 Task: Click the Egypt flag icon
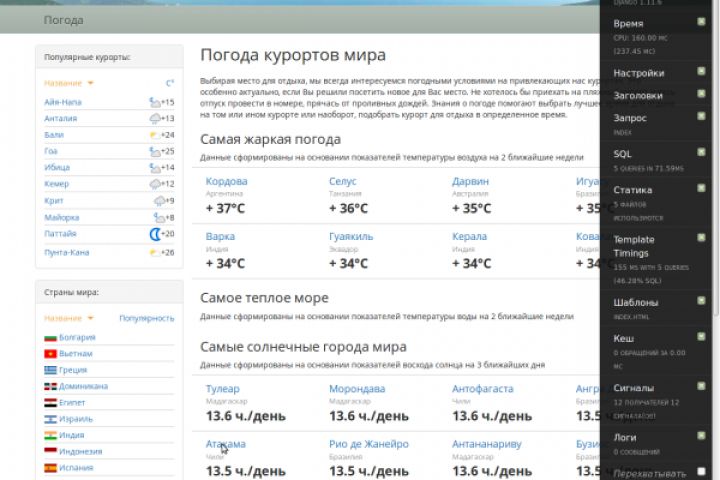(51, 403)
